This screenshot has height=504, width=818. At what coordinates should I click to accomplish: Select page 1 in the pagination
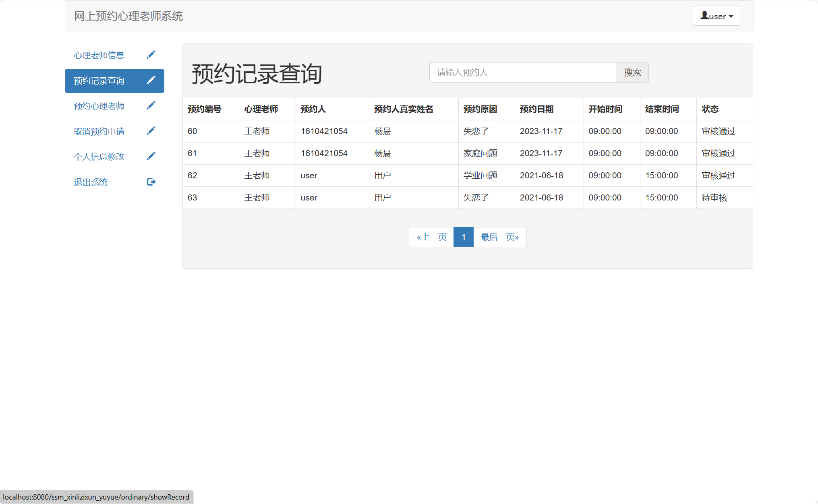tap(464, 237)
